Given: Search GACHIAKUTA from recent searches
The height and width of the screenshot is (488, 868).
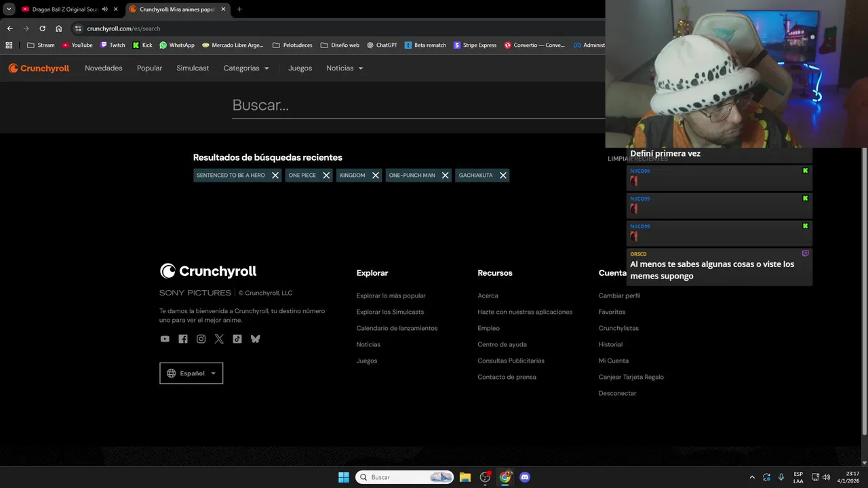Looking at the screenshot, I should [x=475, y=176].
